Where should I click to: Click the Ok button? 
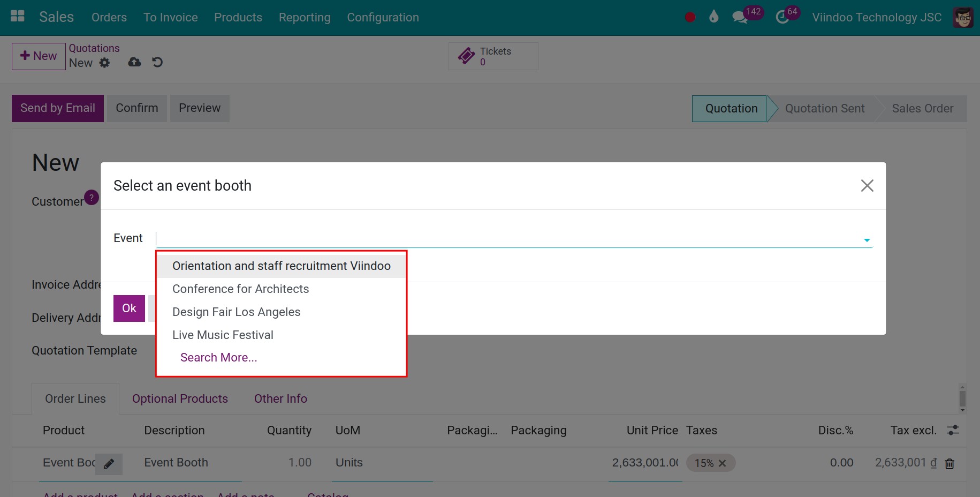pyautogui.click(x=129, y=308)
